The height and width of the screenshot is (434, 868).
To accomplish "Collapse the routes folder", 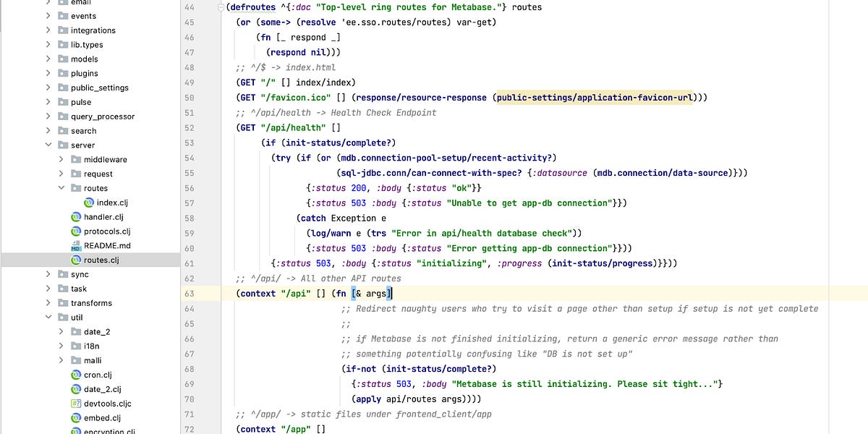I will (x=61, y=188).
